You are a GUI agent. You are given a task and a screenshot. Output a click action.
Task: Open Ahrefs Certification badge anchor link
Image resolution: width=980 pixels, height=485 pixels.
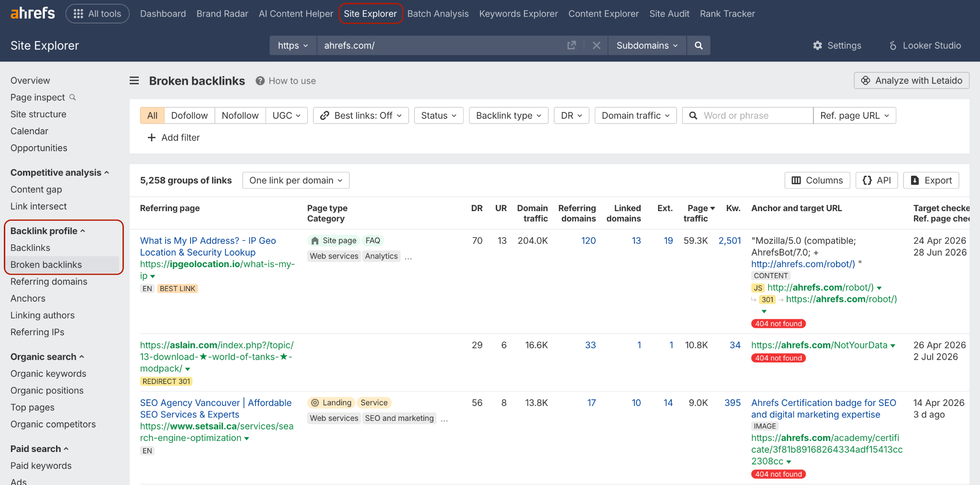(824, 409)
